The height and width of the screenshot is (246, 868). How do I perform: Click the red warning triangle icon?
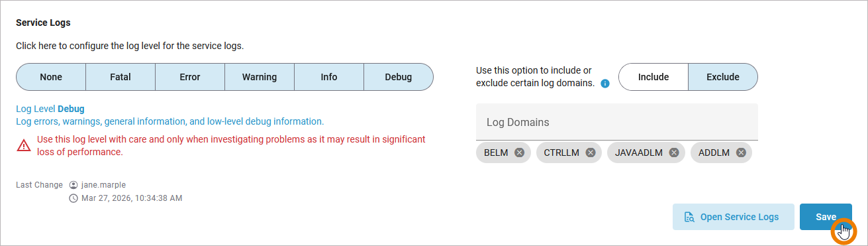pyautogui.click(x=24, y=145)
